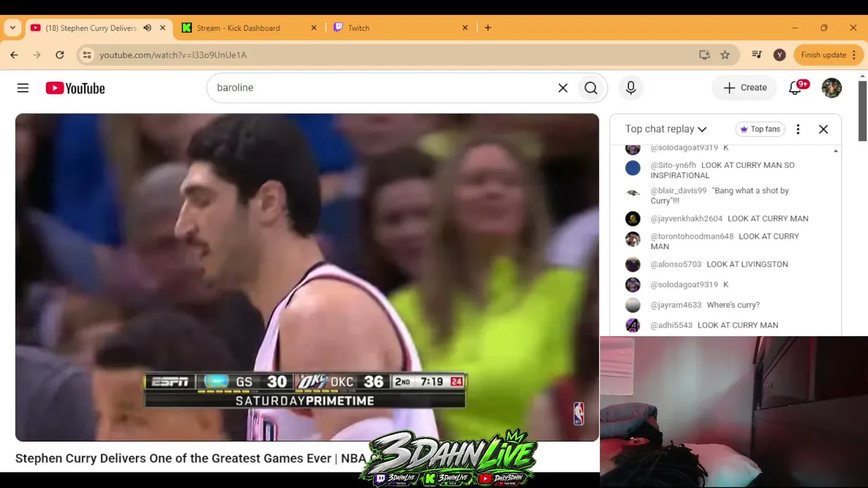Start voice search with the microphone
Viewport: 868px width, 488px height.
click(631, 88)
